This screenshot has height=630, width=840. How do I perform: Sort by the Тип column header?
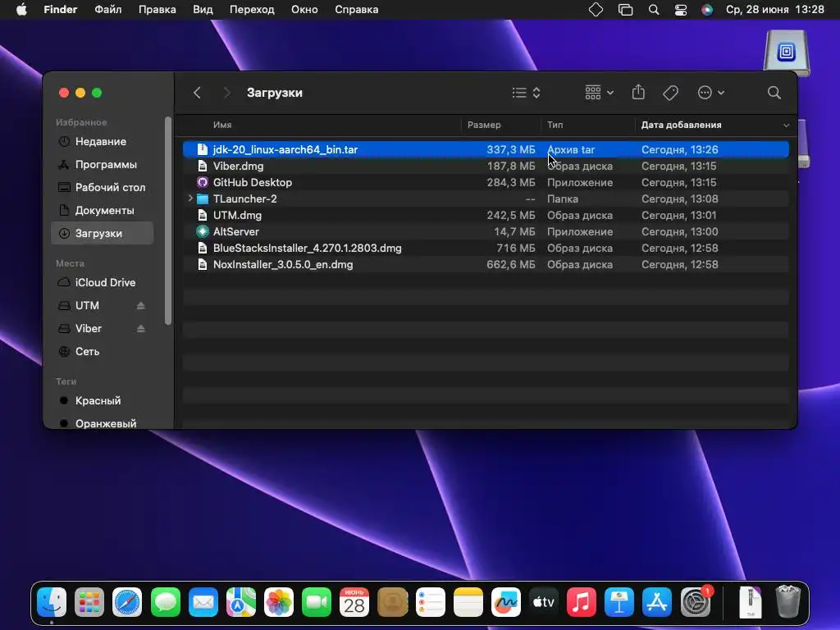555,125
